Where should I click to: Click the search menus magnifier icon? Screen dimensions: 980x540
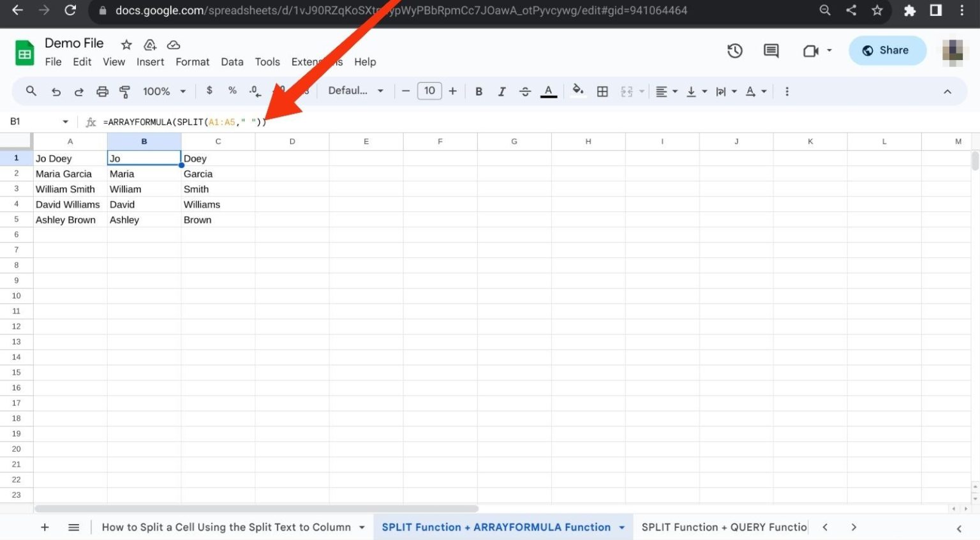(x=31, y=91)
